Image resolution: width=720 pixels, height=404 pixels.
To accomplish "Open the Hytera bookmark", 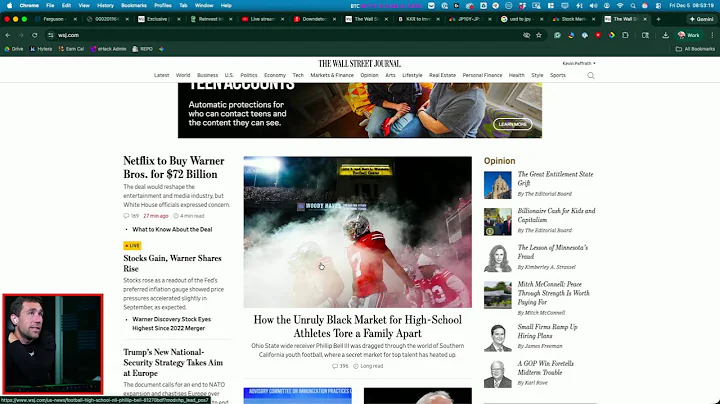I will coord(41,49).
